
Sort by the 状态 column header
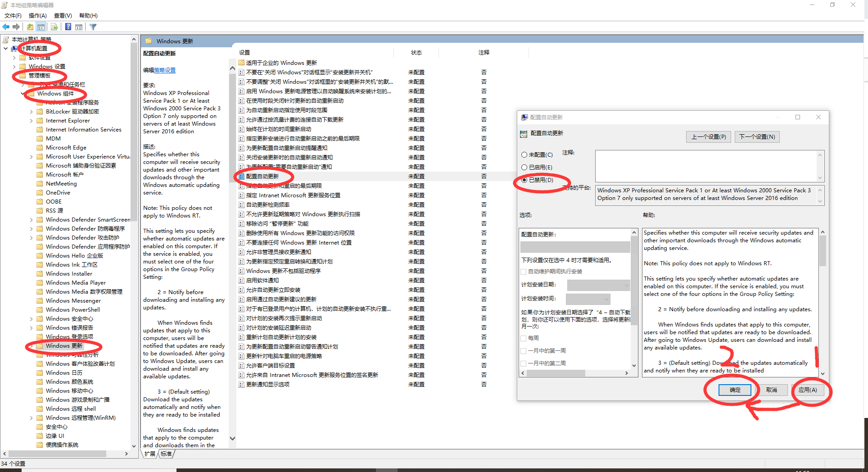point(416,53)
